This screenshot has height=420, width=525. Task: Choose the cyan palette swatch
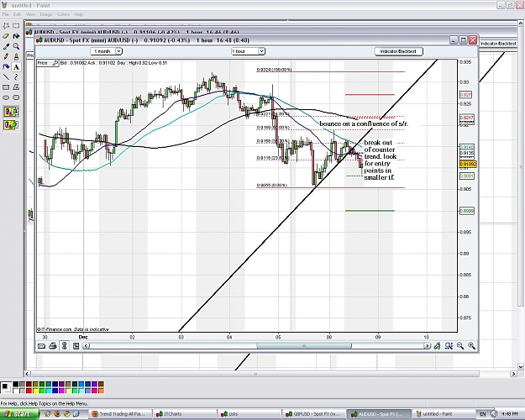pyautogui.click(x=48, y=391)
